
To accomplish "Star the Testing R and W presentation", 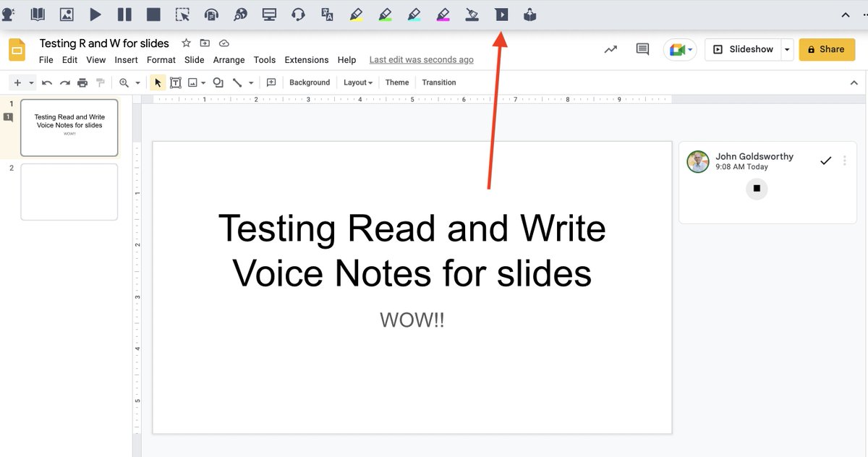I will [186, 43].
